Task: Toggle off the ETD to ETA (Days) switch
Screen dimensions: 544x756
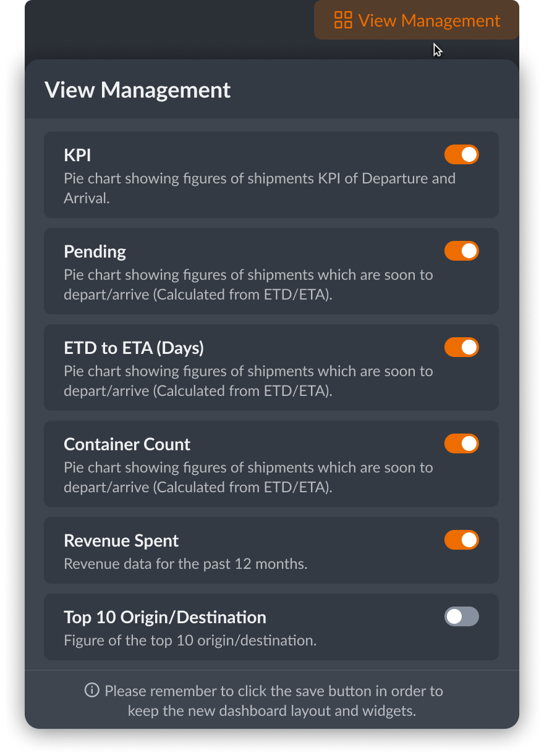Action: click(461, 347)
